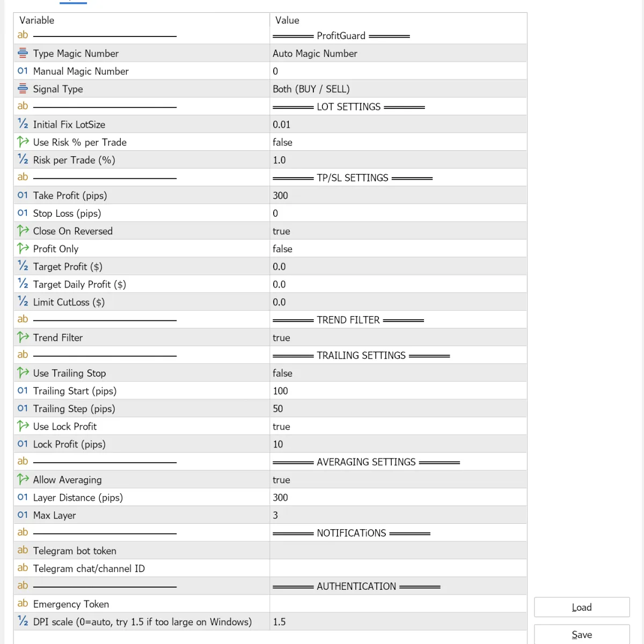This screenshot has height=644, width=644.
Task: Click the boolean icon beside Allow Averaging
Action: point(23,479)
